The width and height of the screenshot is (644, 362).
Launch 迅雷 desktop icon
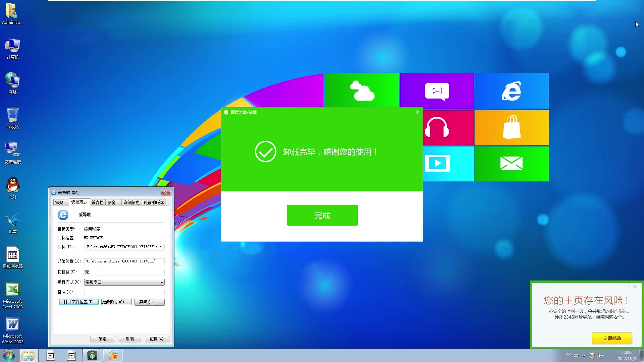click(x=12, y=223)
